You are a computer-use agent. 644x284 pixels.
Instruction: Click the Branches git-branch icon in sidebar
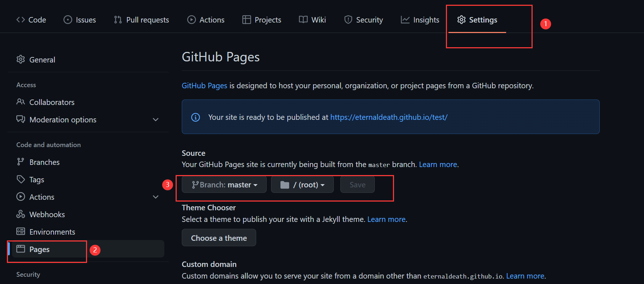click(x=21, y=162)
